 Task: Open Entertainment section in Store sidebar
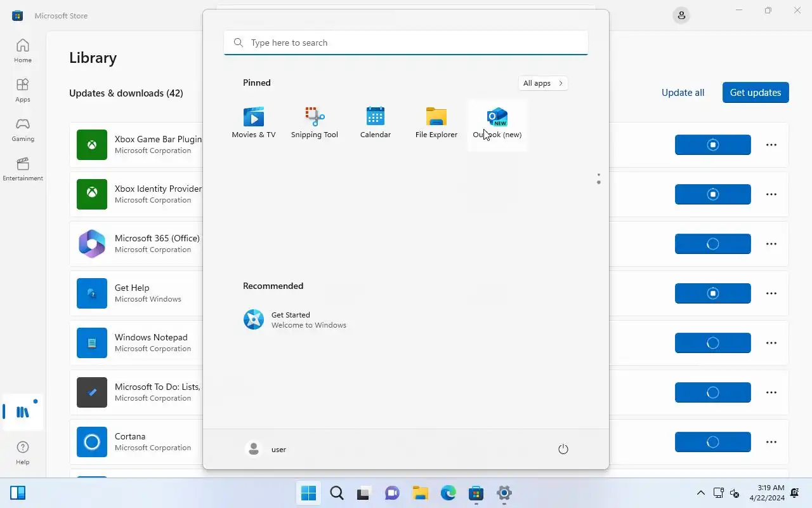click(x=23, y=169)
